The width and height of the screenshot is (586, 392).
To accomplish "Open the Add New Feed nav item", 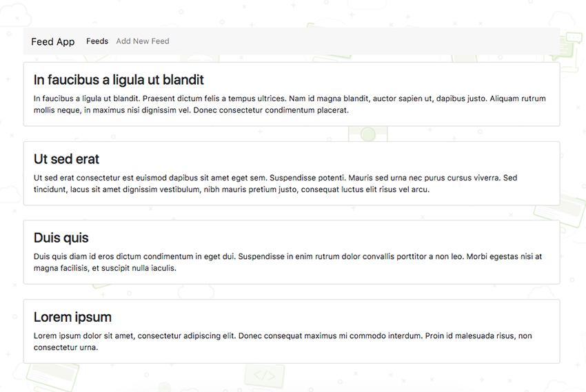I will 143,41.
